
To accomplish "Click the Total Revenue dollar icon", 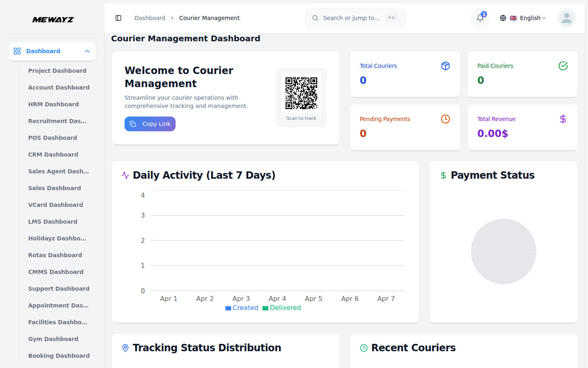I will pos(563,119).
